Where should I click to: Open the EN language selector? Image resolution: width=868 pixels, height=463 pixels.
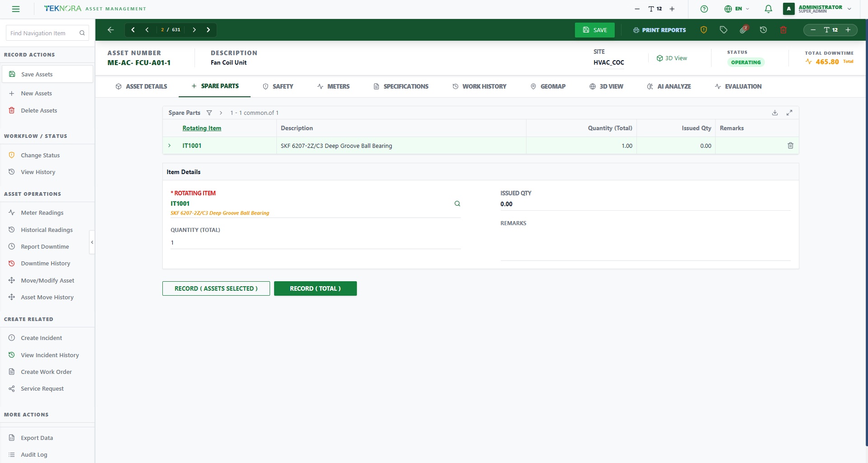737,9
